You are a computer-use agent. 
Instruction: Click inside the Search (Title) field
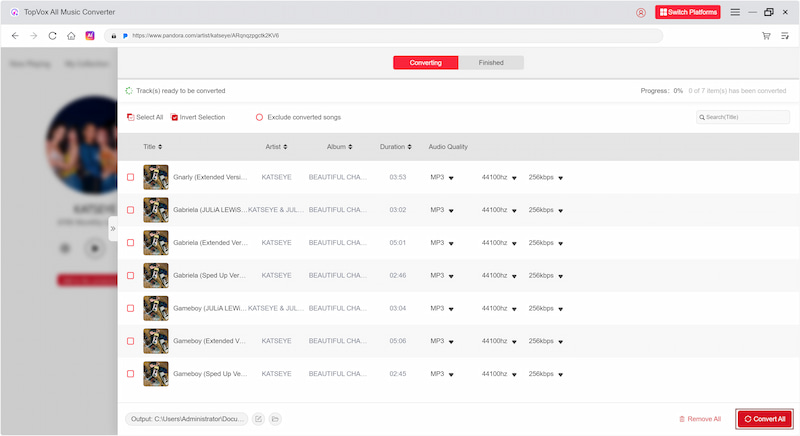[x=745, y=117]
